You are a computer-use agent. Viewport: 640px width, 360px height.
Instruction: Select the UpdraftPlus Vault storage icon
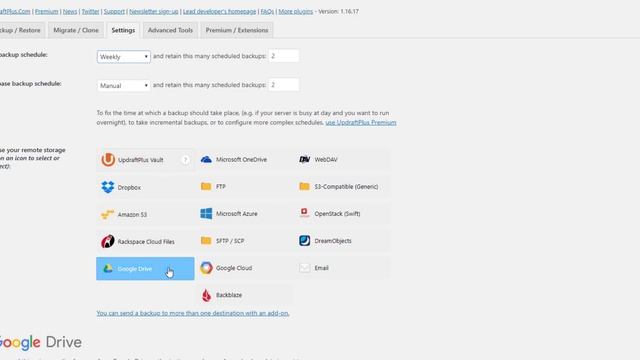[108, 160]
